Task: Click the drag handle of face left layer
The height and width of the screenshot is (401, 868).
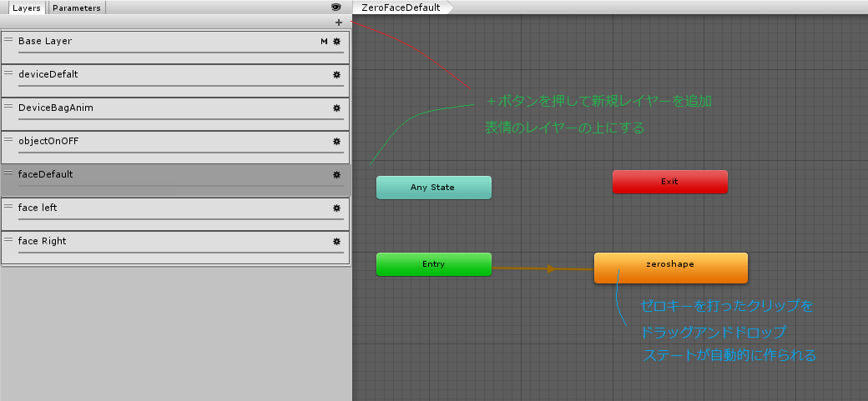Action: click(x=8, y=206)
